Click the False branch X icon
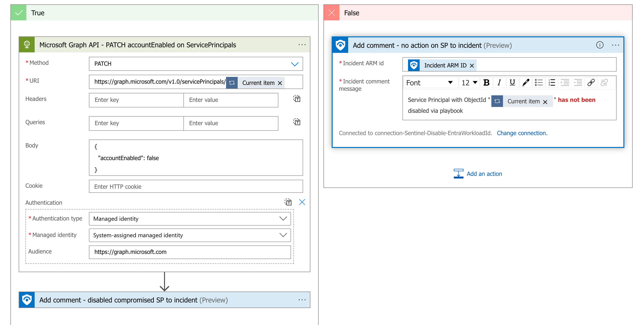 pos(331,13)
